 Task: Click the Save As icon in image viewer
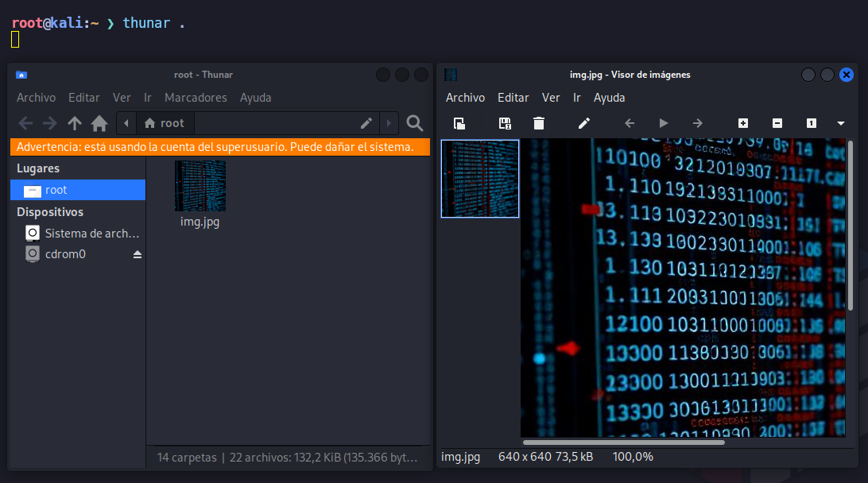click(504, 123)
